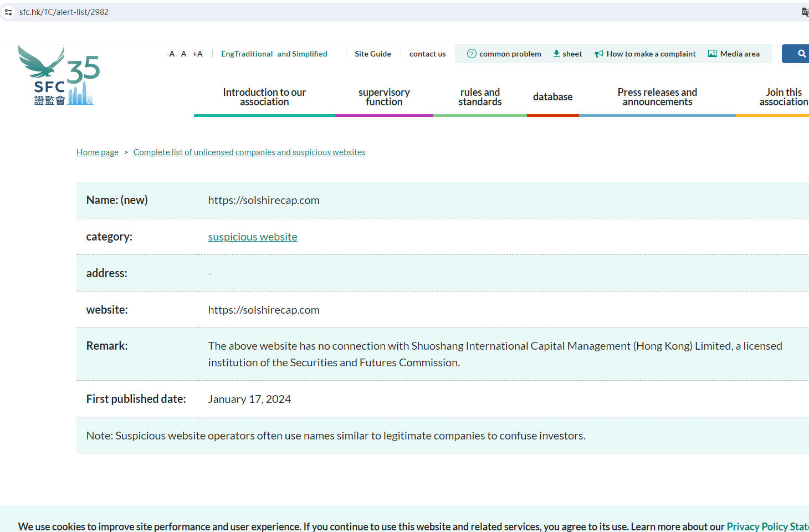Click the download sheet icon
The image size is (809, 532).
(x=556, y=54)
